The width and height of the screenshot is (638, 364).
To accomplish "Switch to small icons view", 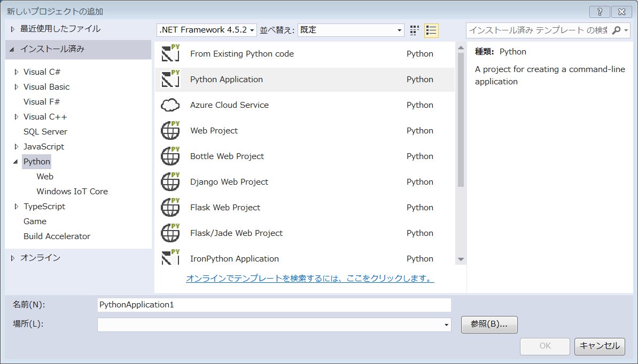I will pos(415,30).
